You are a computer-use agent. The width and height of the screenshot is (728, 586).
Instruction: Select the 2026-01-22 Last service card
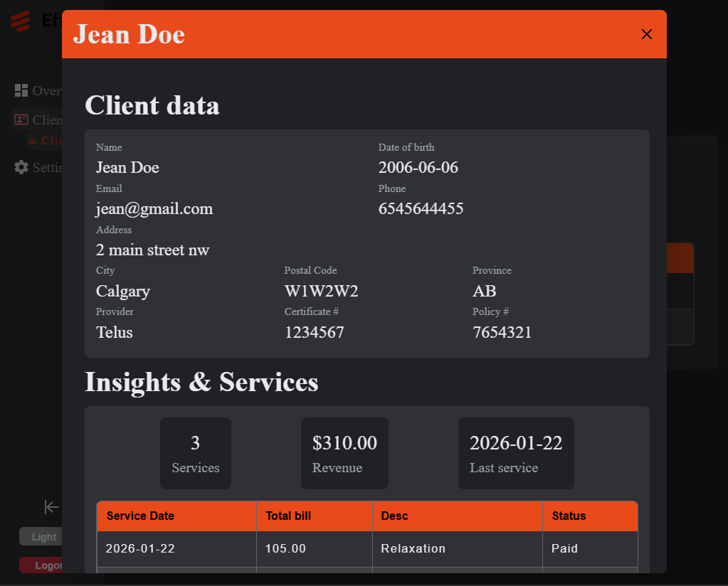[x=515, y=453]
